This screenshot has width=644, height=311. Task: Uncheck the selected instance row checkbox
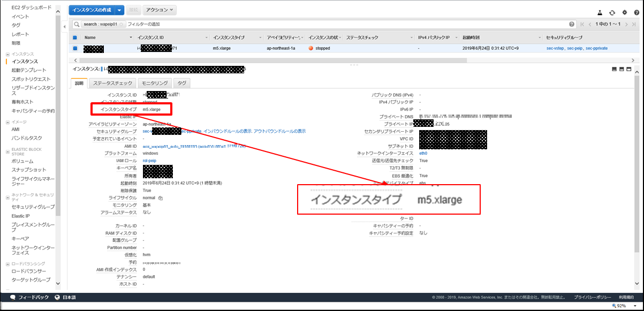pyautogui.click(x=75, y=48)
